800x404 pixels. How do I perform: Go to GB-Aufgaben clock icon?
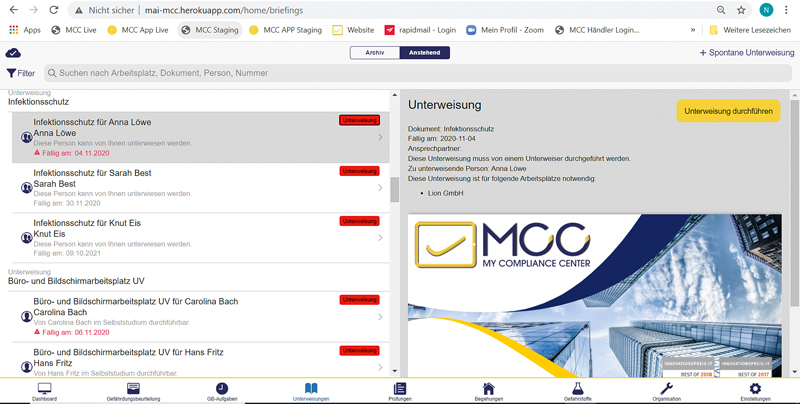pos(222,390)
